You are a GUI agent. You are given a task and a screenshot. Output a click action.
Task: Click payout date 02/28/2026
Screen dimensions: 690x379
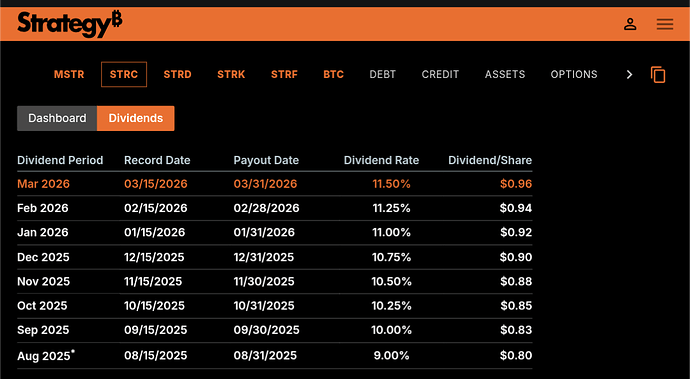[x=266, y=208]
